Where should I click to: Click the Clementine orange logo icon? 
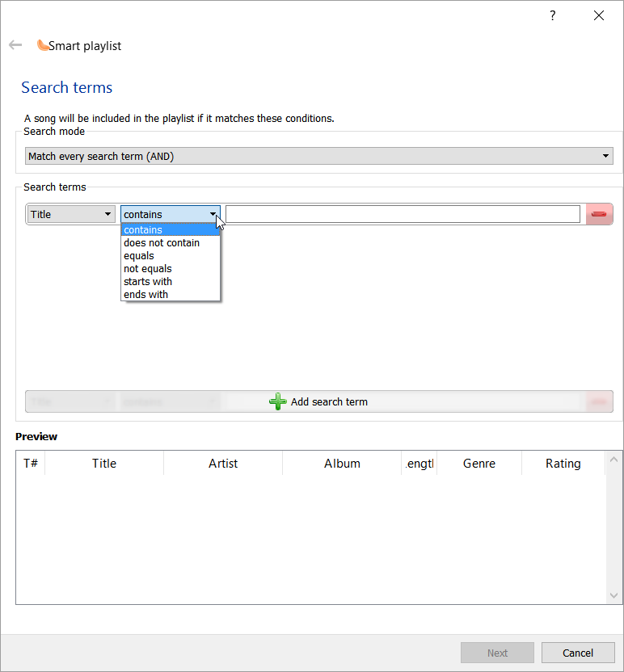click(x=42, y=45)
